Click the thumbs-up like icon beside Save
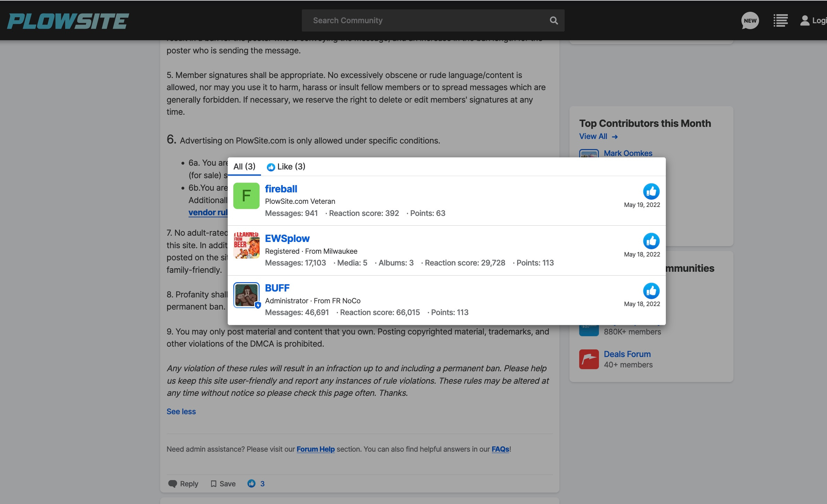 point(251,483)
